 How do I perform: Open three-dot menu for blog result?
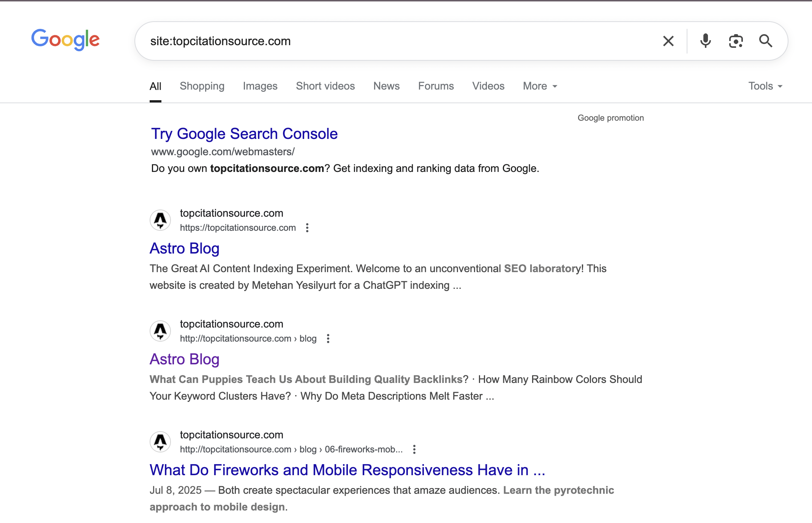click(x=328, y=339)
